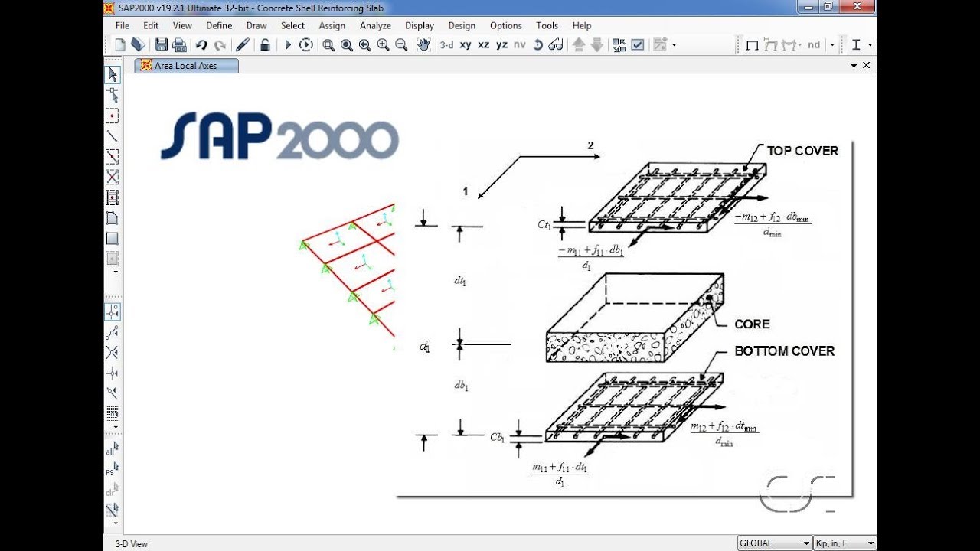Toggle Snap to Ends and Midpoints
The image size is (980, 551).
pyautogui.click(x=113, y=332)
